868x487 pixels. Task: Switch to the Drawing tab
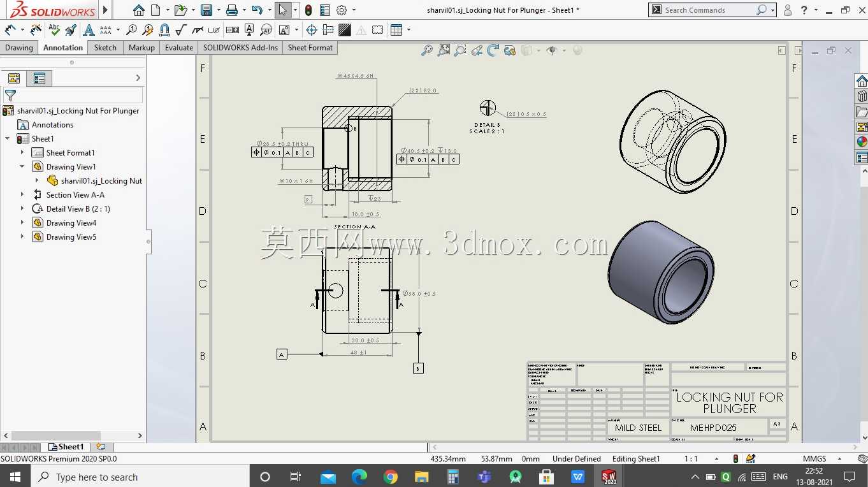[19, 48]
